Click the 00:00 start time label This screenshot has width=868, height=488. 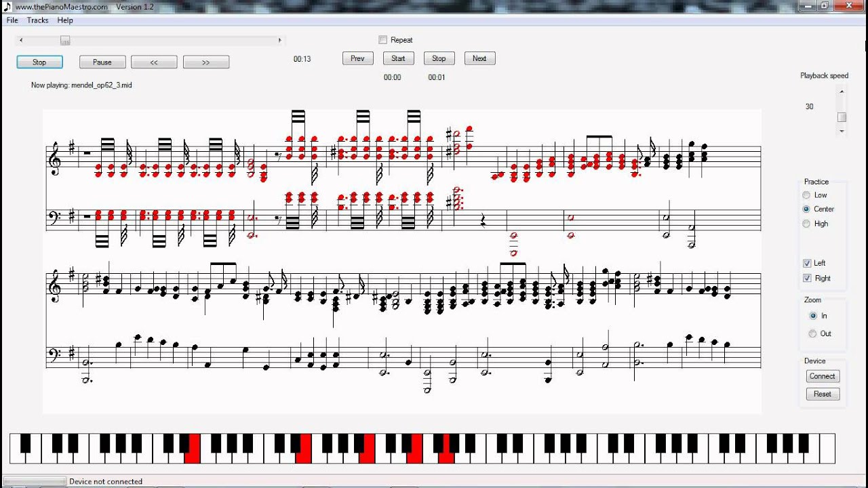click(393, 77)
